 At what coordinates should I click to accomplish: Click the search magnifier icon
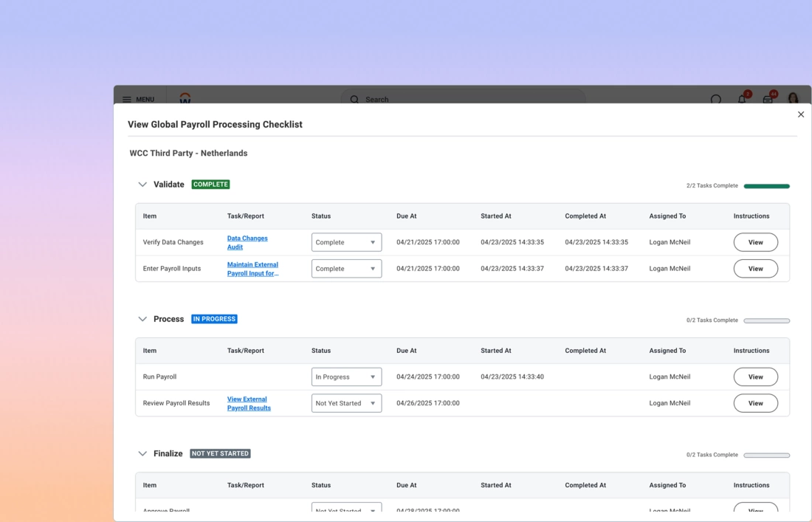tap(354, 99)
